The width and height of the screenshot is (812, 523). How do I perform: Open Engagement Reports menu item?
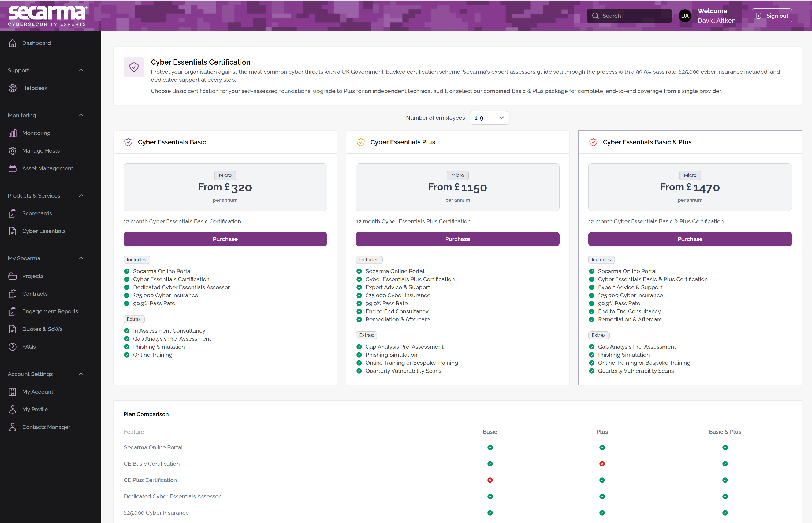click(x=50, y=311)
